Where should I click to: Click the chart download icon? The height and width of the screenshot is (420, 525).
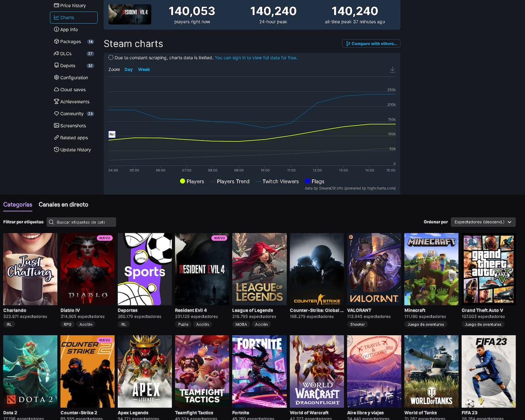click(392, 69)
